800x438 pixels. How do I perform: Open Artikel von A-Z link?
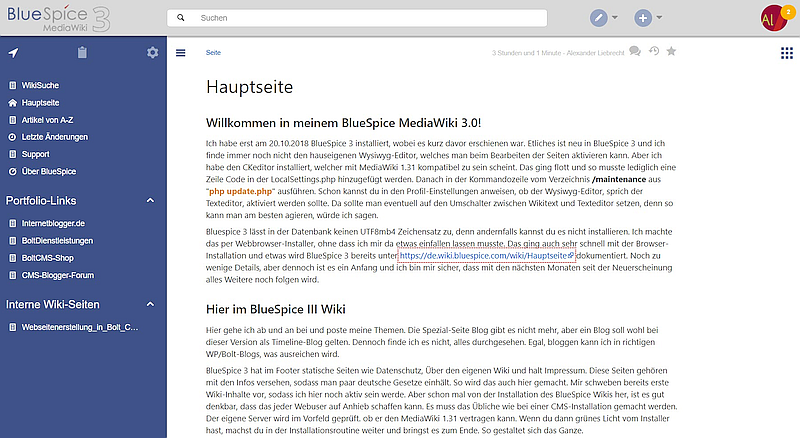click(47, 120)
